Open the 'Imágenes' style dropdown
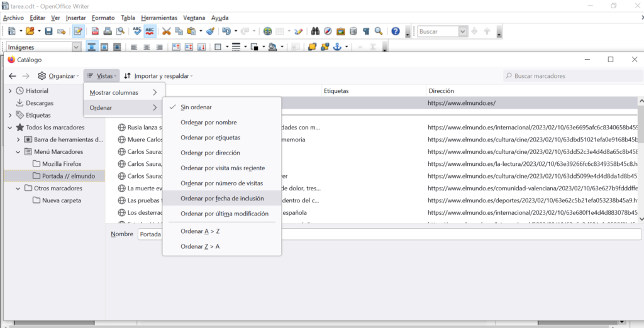Image resolution: width=644 pixels, height=328 pixels. (77, 47)
